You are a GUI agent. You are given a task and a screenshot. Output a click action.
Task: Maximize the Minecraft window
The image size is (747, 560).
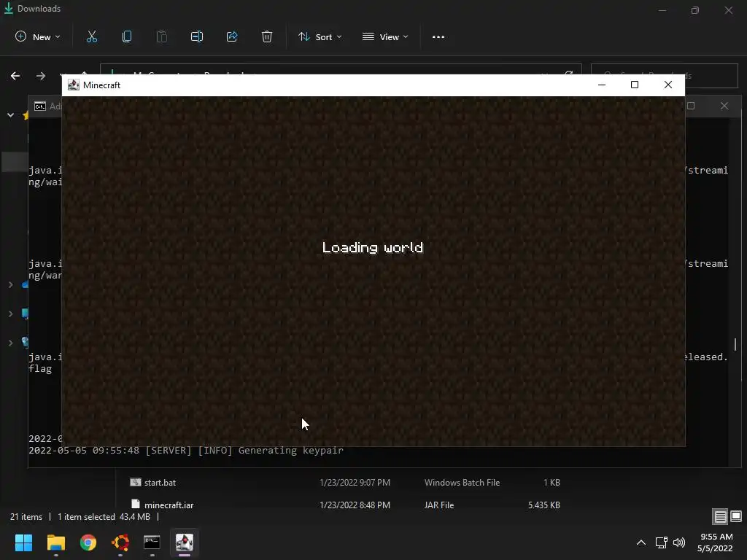click(635, 85)
